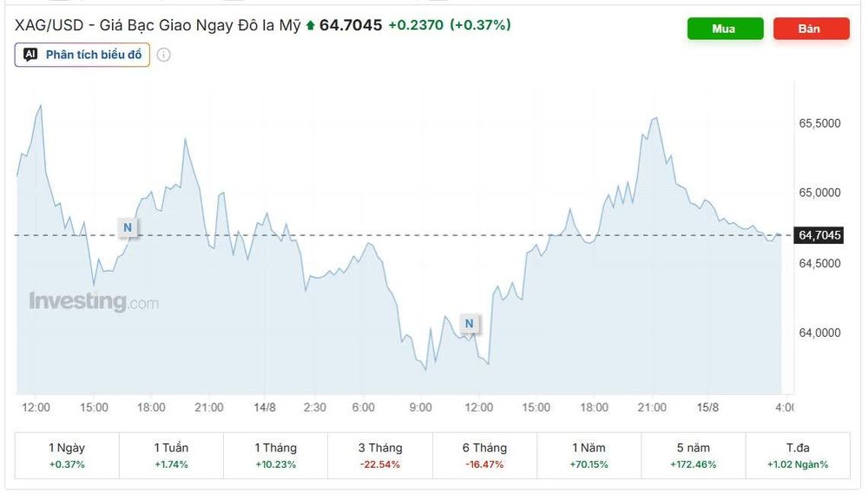Click the green up arrow beside the price 64.7045
This screenshot has width=868, height=499.
point(310,25)
